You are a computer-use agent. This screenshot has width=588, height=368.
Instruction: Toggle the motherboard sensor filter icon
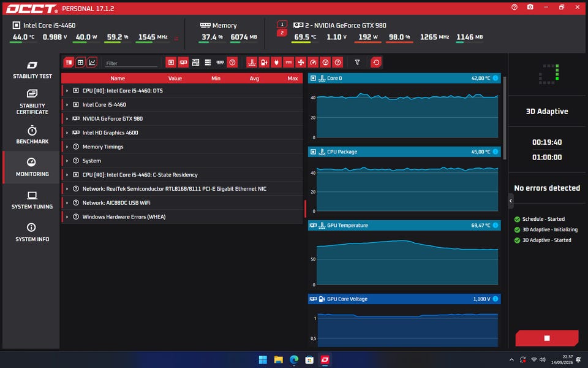pyautogui.click(x=195, y=63)
